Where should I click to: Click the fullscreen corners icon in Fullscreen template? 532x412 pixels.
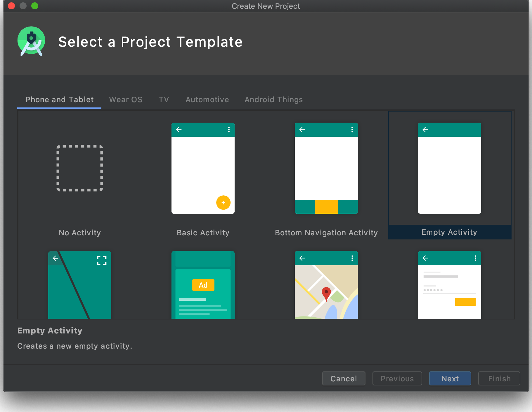102,260
